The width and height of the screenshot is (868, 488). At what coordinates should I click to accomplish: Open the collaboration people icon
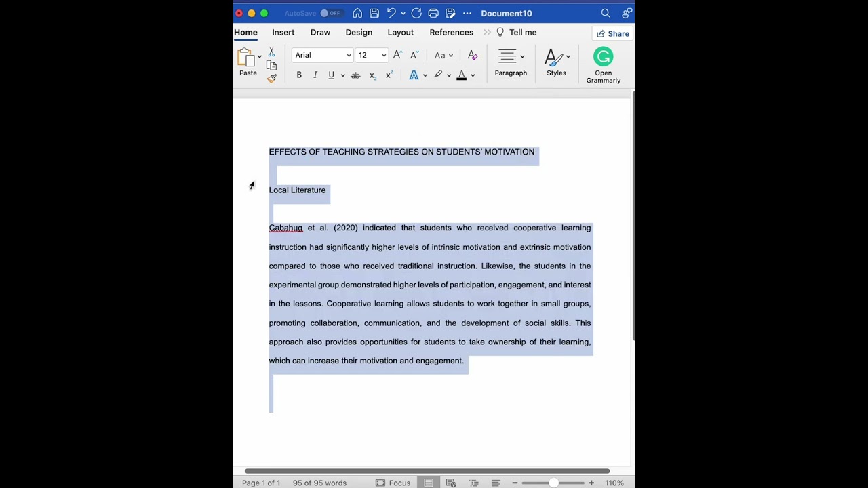[627, 13]
